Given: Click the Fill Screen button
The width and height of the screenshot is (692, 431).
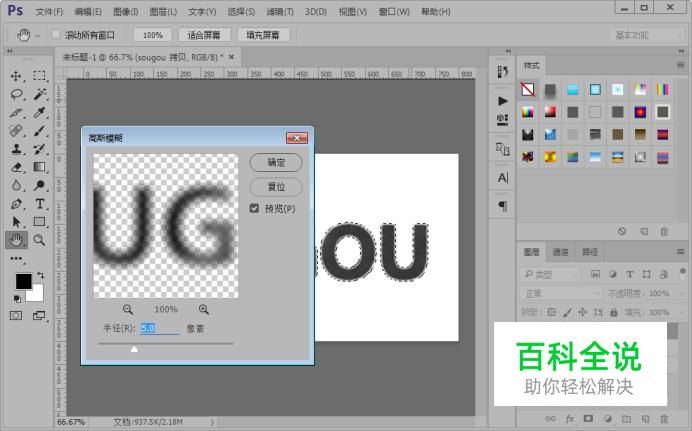Looking at the screenshot, I should [x=263, y=35].
